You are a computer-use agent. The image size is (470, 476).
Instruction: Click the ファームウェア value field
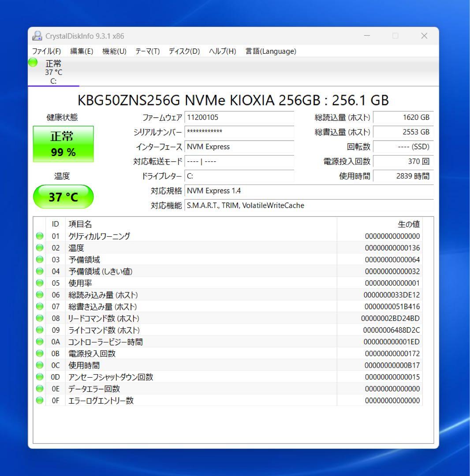coord(240,117)
